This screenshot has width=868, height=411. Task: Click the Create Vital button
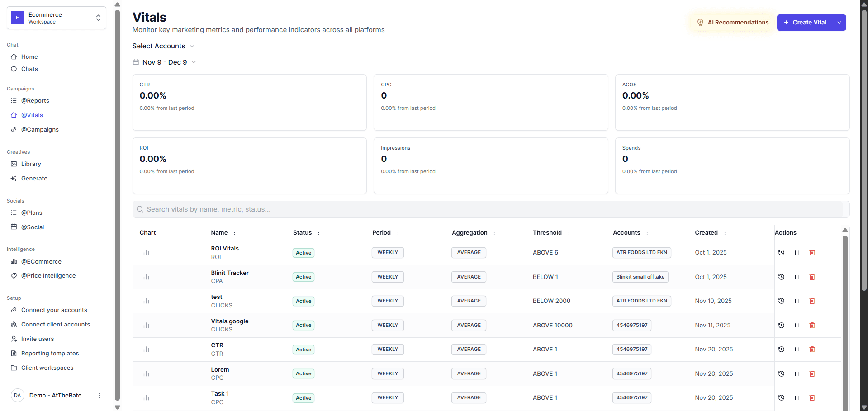(x=805, y=23)
